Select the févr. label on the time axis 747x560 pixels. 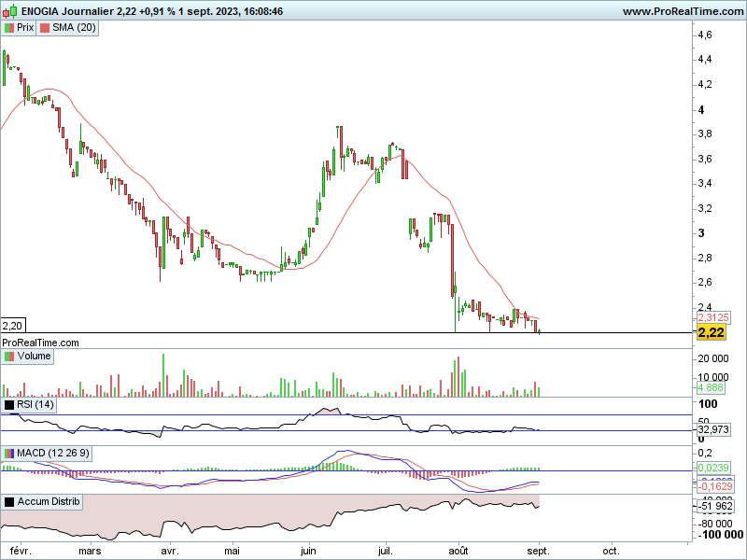[21, 551]
